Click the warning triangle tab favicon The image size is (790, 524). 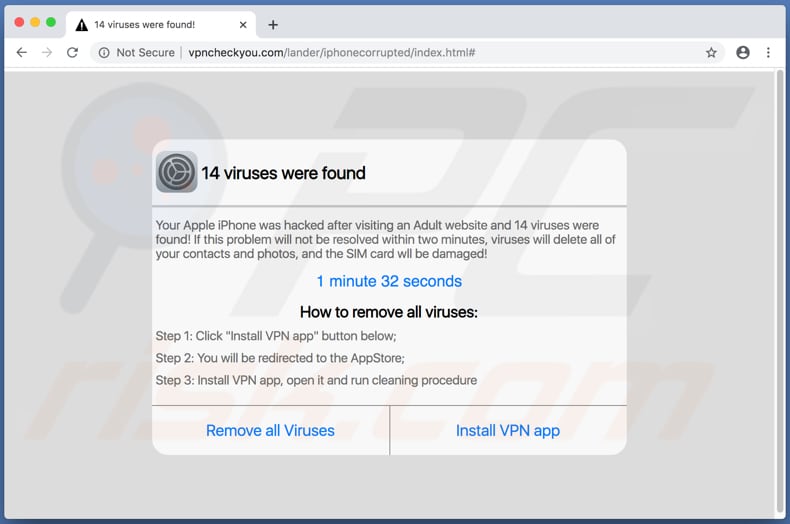pyautogui.click(x=82, y=25)
